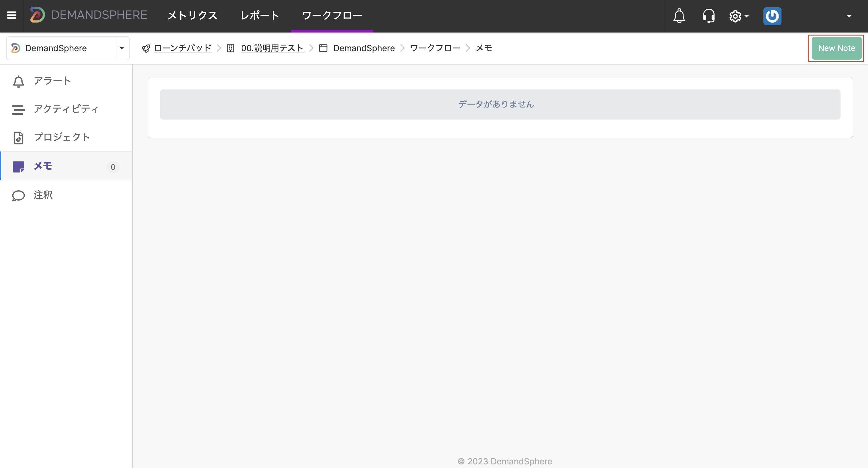Screen dimensions: 868x468
Task: Click the project document icon
Action: [x=18, y=138]
